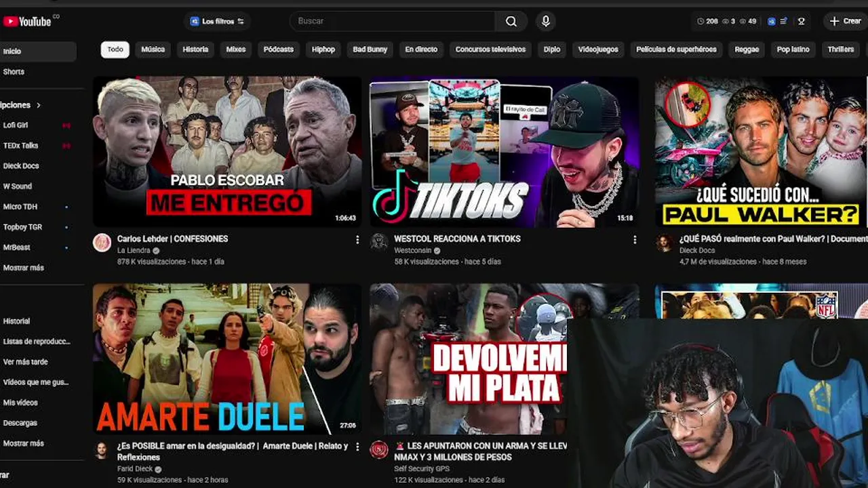The height and width of the screenshot is (488, 868).
Task: Click Westcol channel avatar icon
Action: 379,243
